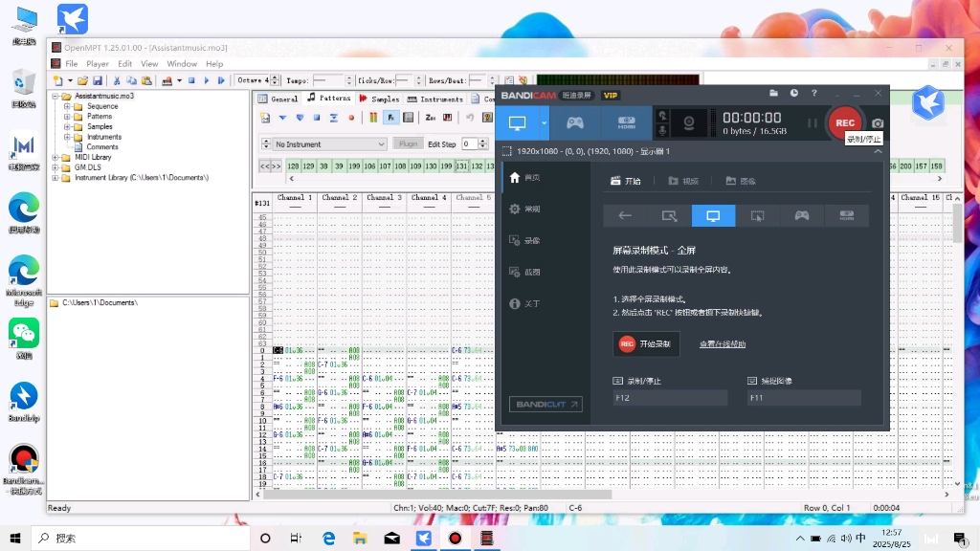This screenshot has width=980, height=551.
Task: Expand the Instruments folder in the tree
Action: [x=67, y=137]
